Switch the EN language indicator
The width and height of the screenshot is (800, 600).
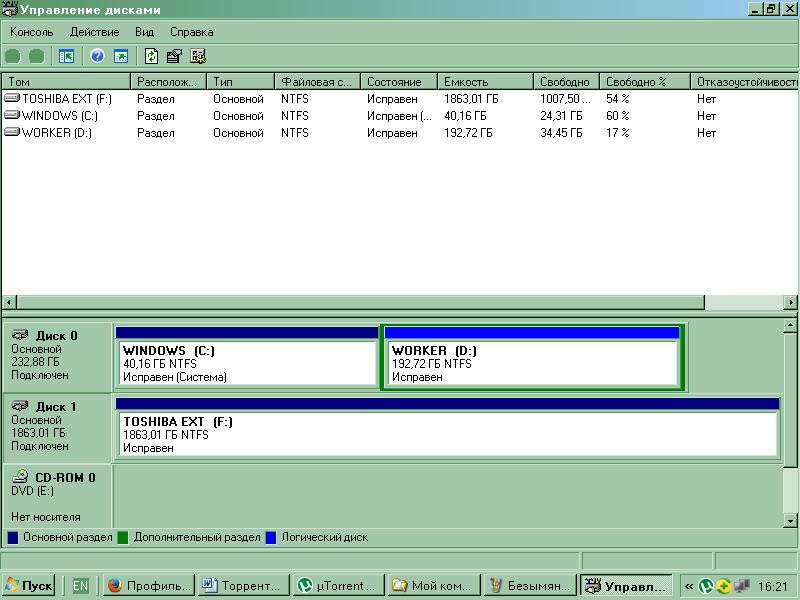[x=80, y=586]
